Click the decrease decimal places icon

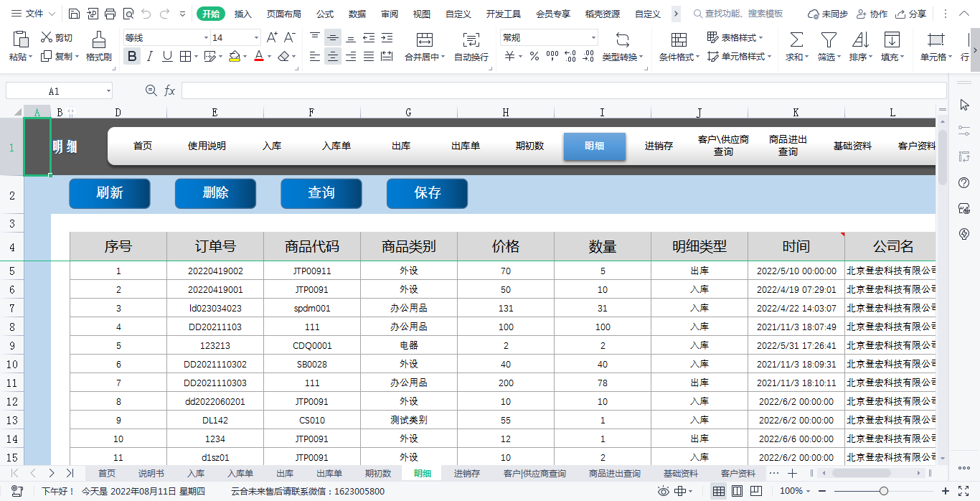[x=588, y=57]
